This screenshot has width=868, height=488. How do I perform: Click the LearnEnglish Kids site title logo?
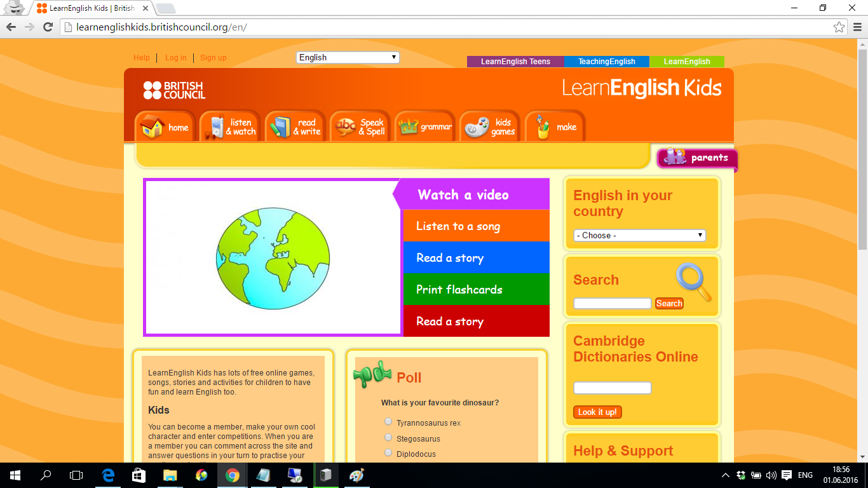(642, 88)
